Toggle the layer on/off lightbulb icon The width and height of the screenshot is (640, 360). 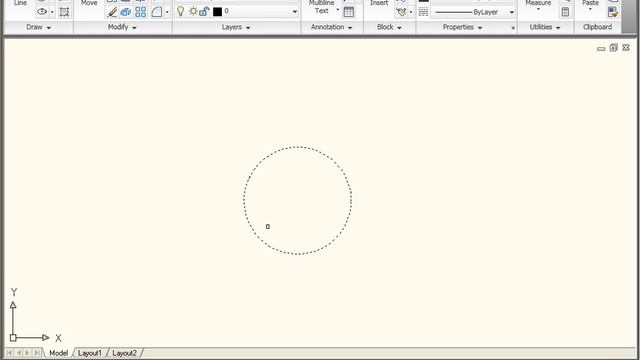(180, 11)
